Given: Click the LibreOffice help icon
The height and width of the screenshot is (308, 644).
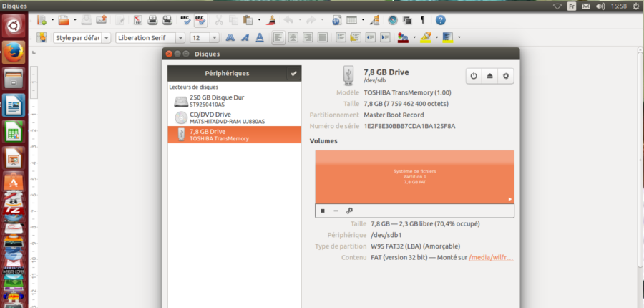Looking at the screenshot, I should pos(441,20).
